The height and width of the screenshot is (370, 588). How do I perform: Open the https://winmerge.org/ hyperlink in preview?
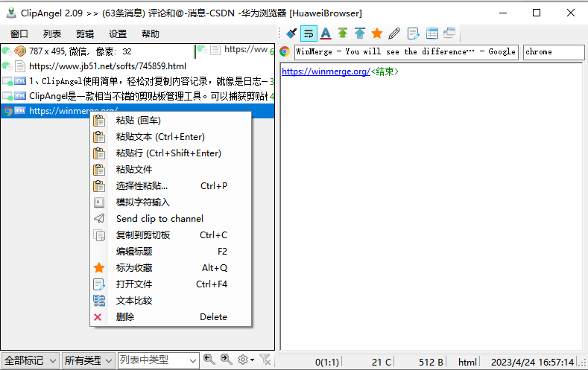[x=326, y=71]
